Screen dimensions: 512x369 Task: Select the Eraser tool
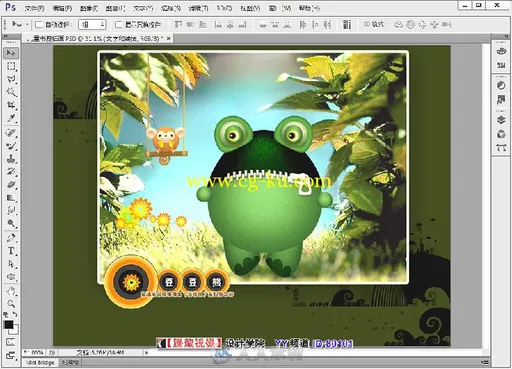pyautogui.click(x=11, y=185)
